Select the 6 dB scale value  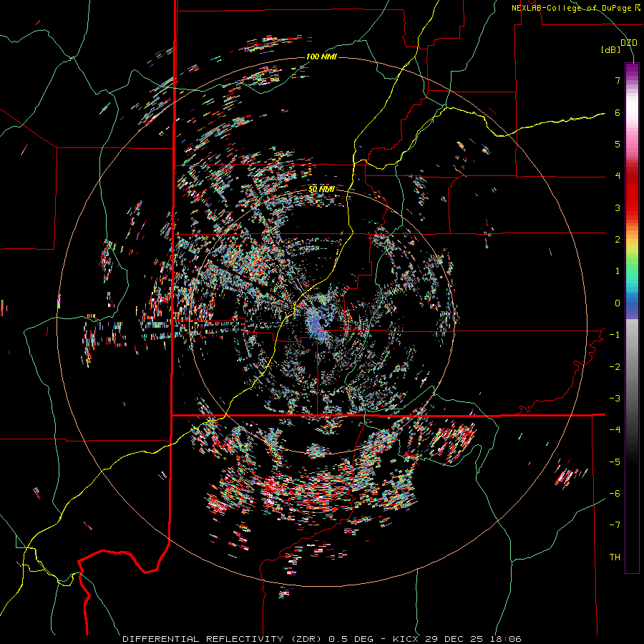click(618, 112)
